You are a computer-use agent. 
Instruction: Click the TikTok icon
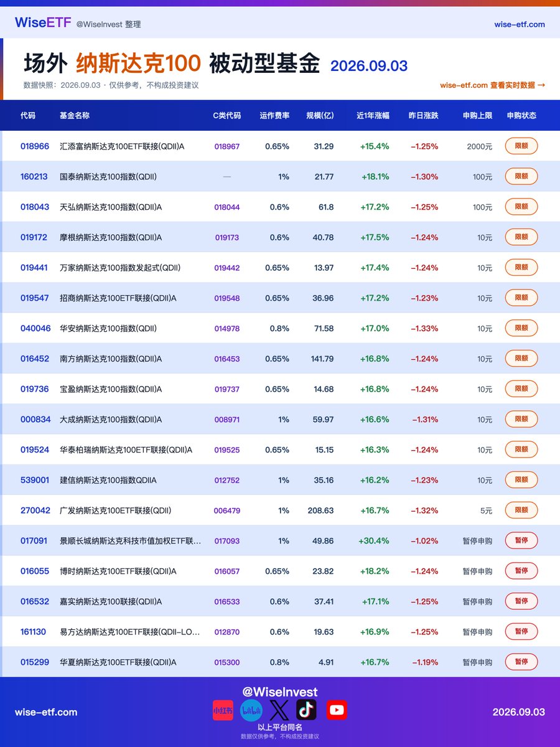coord(306,710)
